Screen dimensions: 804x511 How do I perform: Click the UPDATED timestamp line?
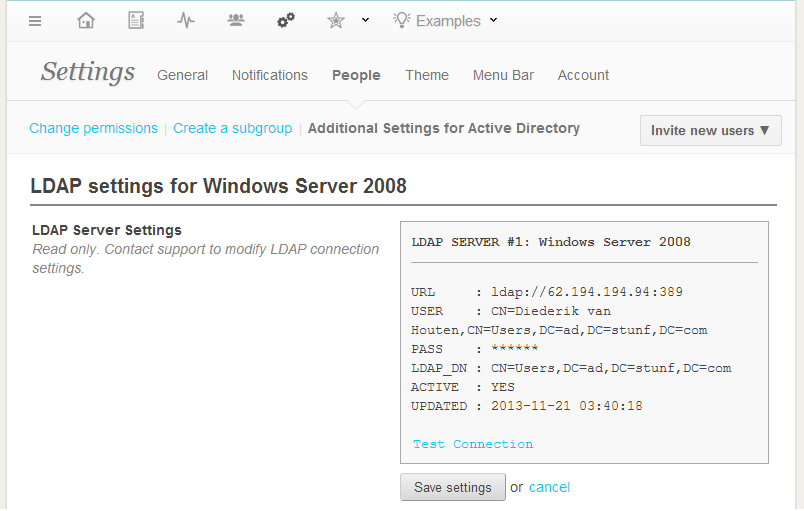point(527,406)
